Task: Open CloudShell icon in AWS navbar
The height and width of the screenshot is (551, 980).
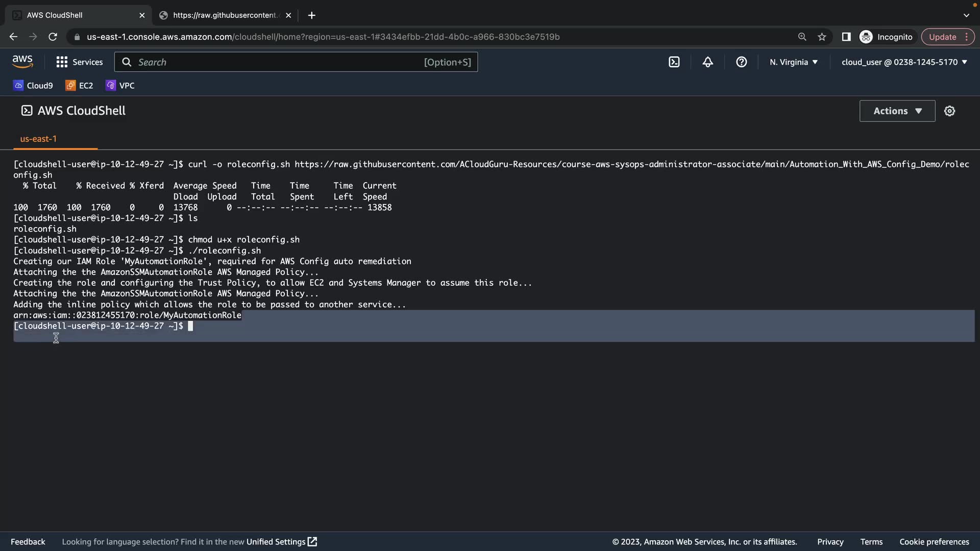Action: (x=674, y=62)
